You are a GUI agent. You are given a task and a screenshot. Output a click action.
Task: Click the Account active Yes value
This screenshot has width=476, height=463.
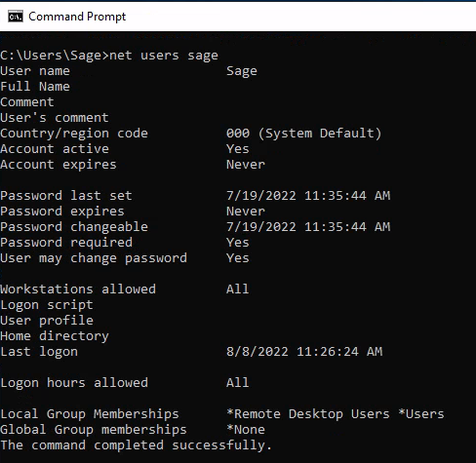pyautogui.click(x=238, y=149)
